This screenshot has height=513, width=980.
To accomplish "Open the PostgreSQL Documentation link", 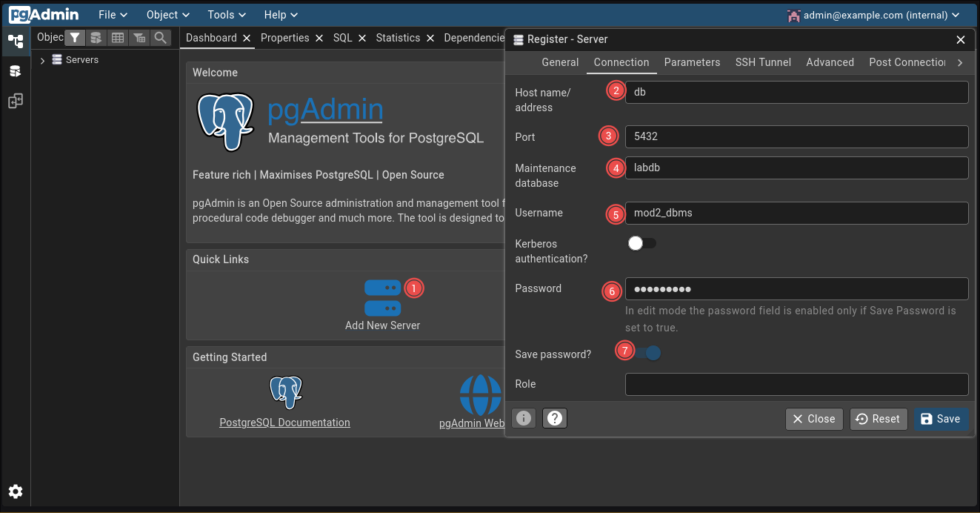I will (x=284, y=423).
